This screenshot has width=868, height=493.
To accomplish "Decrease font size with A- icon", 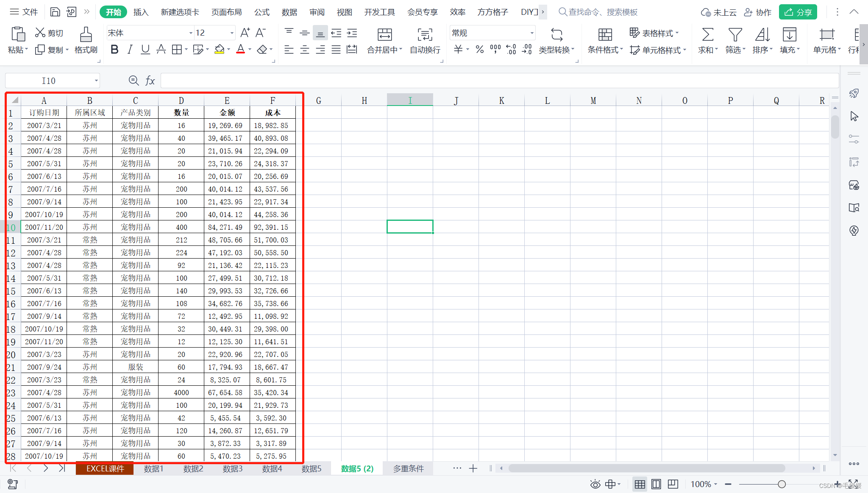I will [x=261, y=33].
